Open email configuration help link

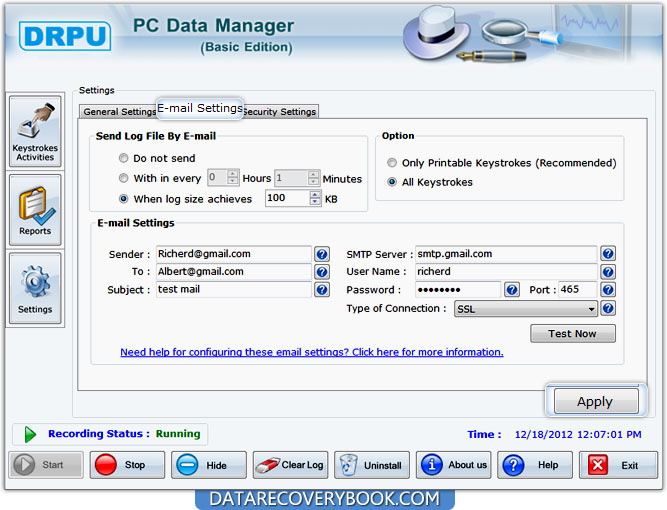pos(312,352)
